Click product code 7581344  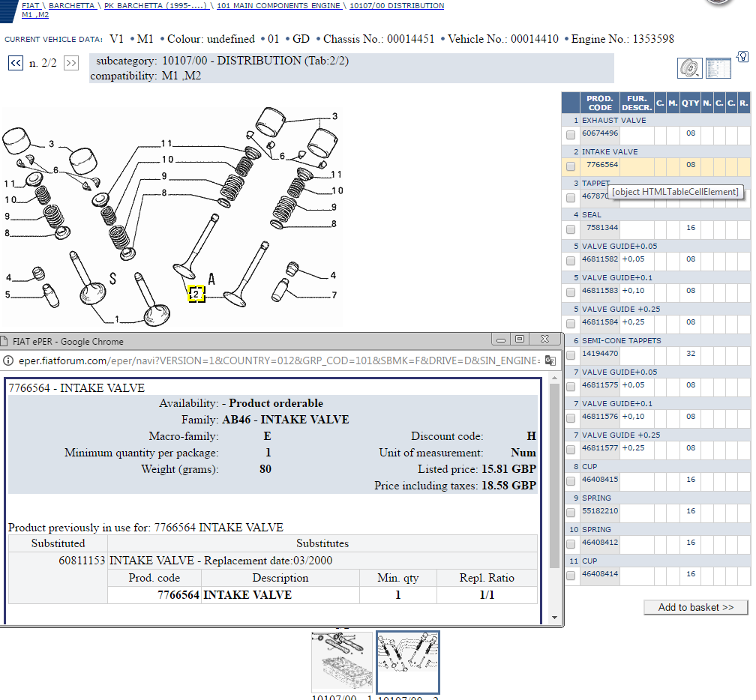coord(602,228)
